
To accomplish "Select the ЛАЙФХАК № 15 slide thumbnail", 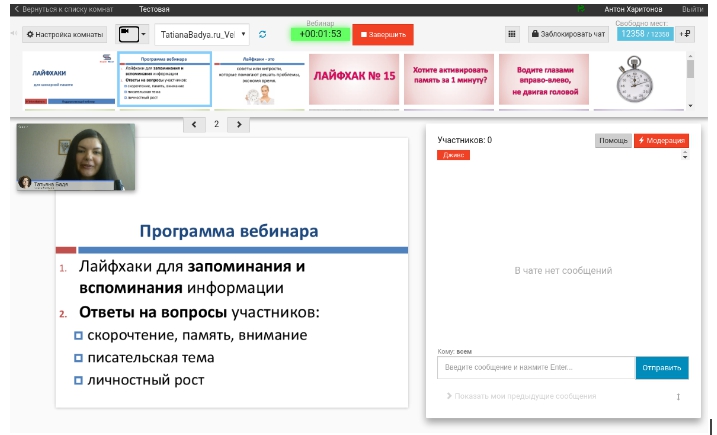I will (x=355, y=78).
